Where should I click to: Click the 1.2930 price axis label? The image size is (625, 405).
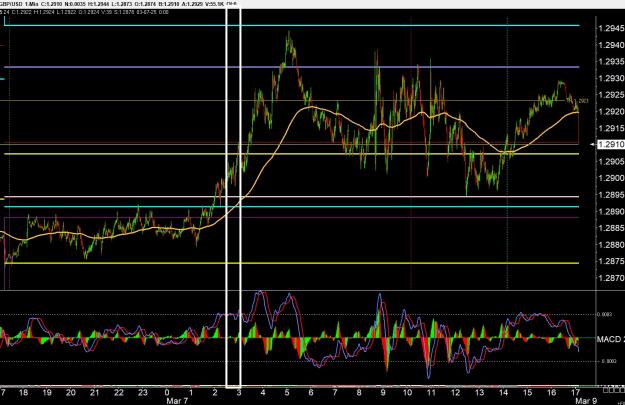611,78
